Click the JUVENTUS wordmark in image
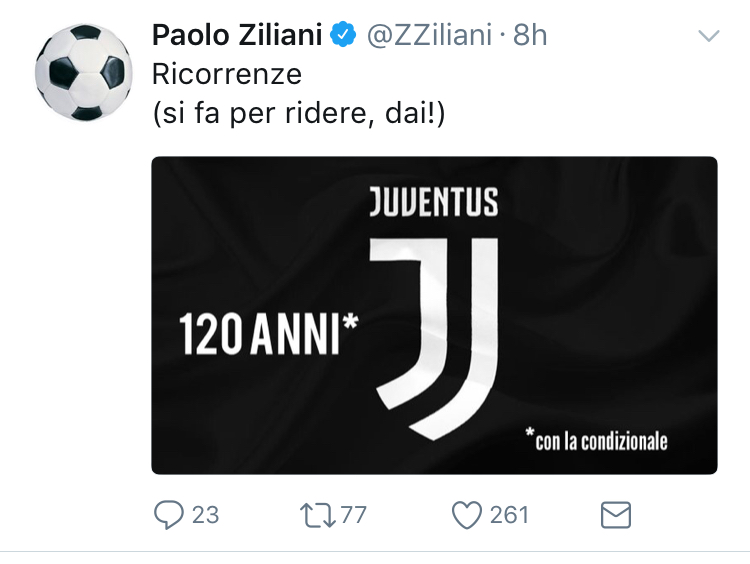This screenshot has height=564, width=750. tap(433, 201)
